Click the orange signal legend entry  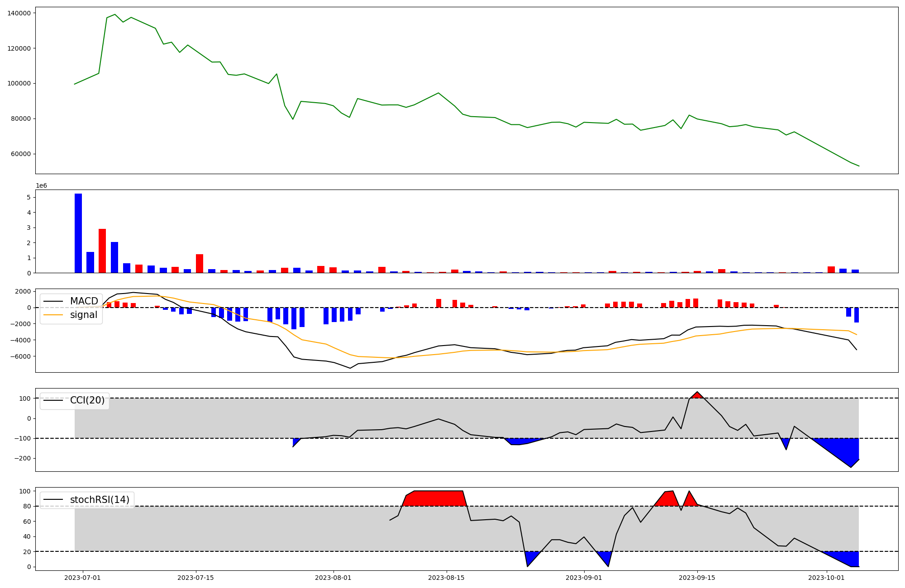click(83, 315)
